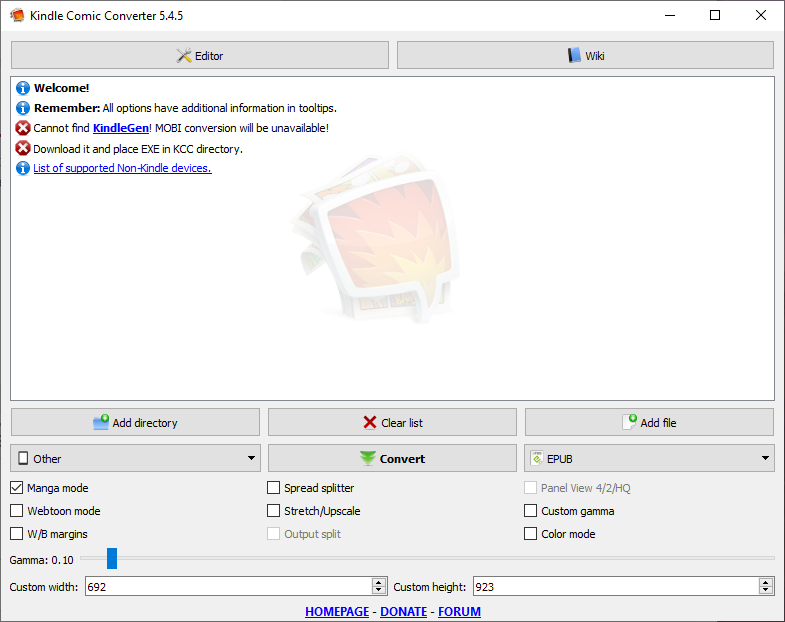The width and height of the screenshot is (785, 622).
Task: Enable the Stretch/Upscale checkbox
Action: 273,511
